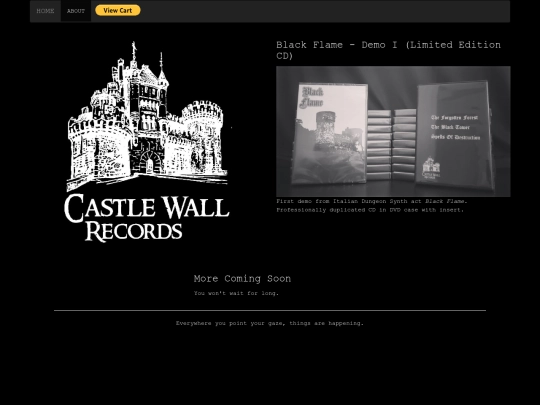Screen dimensions: 540x405
Task: Click the More Coming Soon heading
Action: pos(242,279)
